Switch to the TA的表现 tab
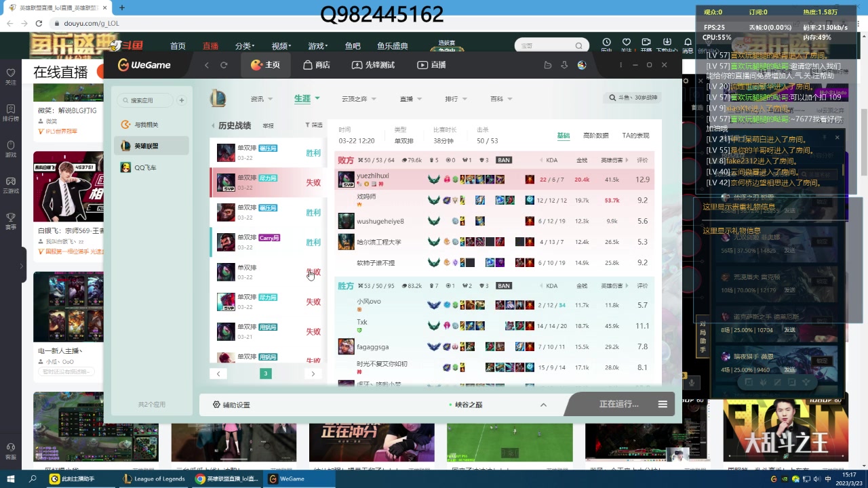The image size is (868, 488). [x=635, y=136]
